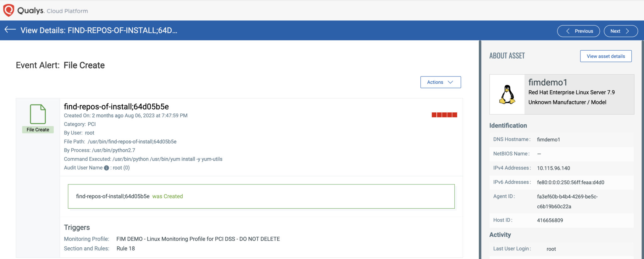Click the Identification section heading
The width and height of the screenshot is (644, 259).
click(x=508, y=126)
